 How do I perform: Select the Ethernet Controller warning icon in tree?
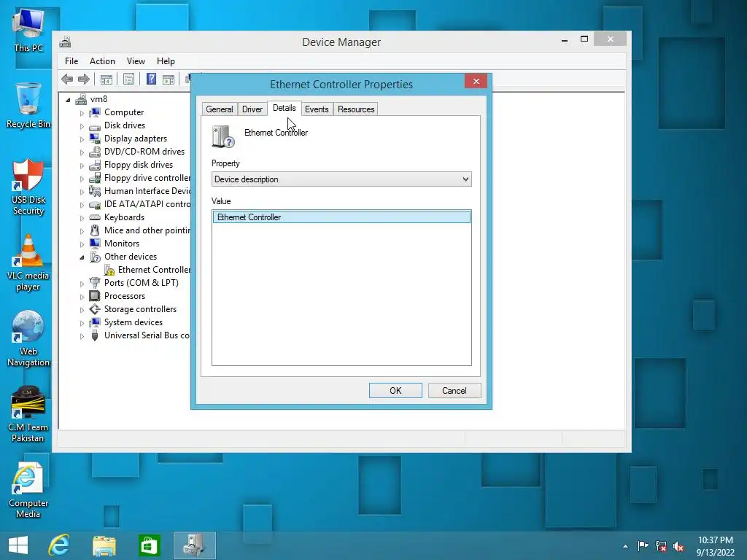(109, 270)
